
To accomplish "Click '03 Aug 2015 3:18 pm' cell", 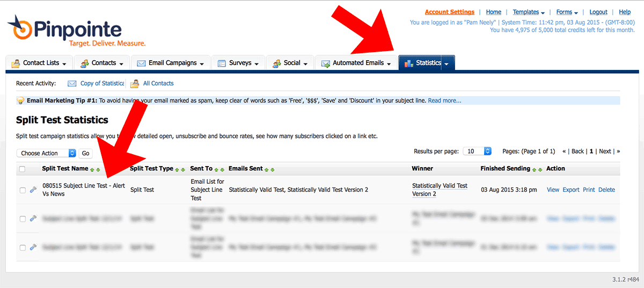I will [x=510, y=190].
